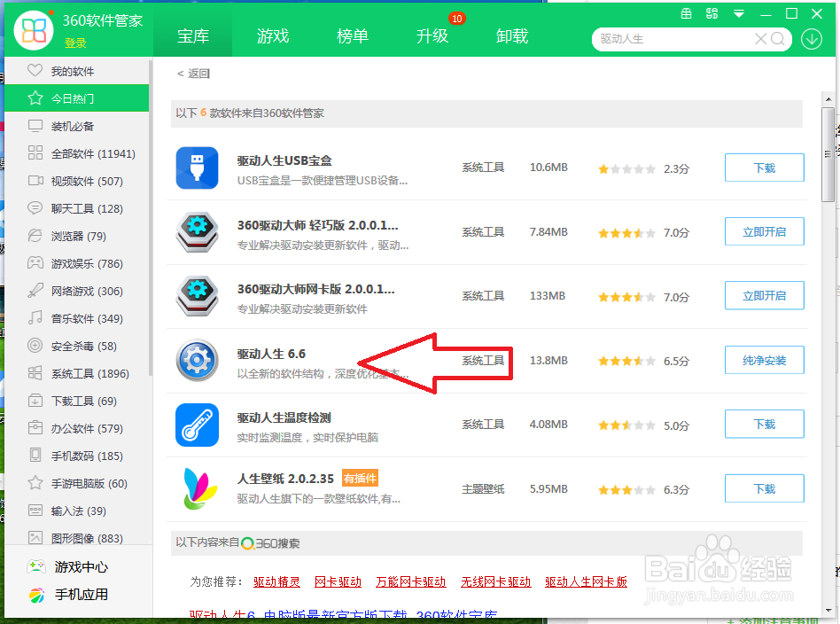Click 人生壁纸 colorful petal icon
The image size is (840, 624).
click(199, 488)
